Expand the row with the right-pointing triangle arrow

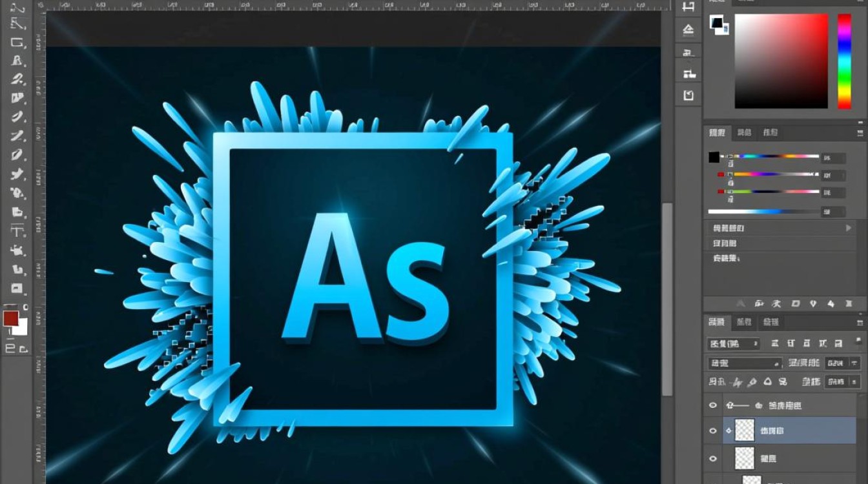pyautogui.click(x=848, y=228)
